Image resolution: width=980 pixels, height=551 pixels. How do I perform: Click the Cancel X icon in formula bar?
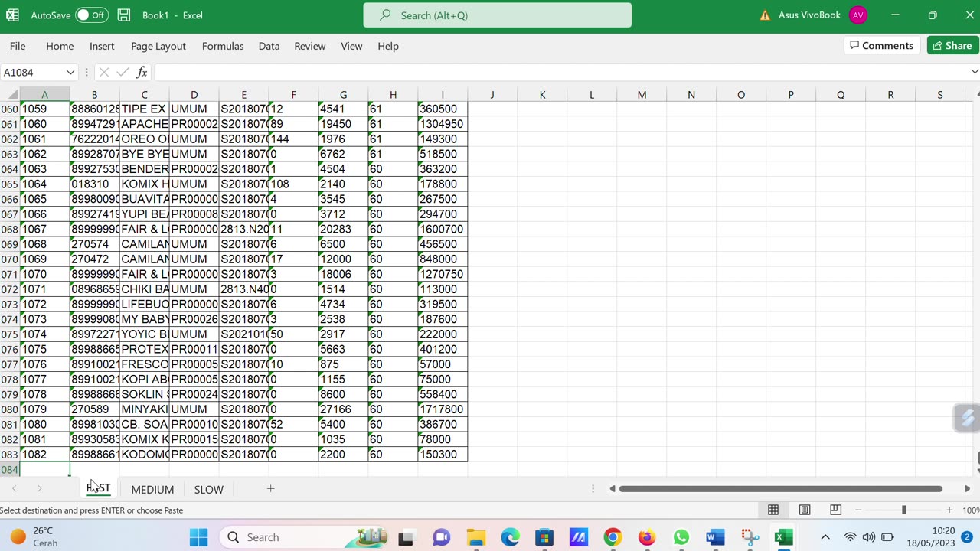tap(104, 73)
